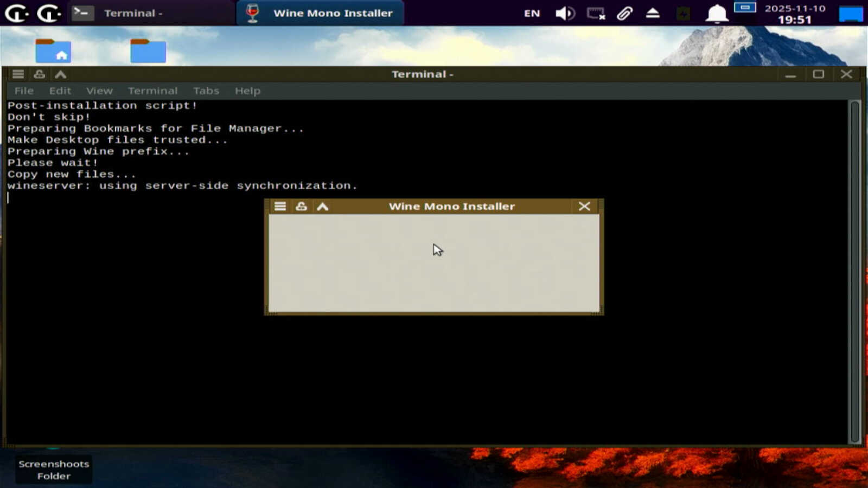Minimize the Terminal window

pos(790,74)
